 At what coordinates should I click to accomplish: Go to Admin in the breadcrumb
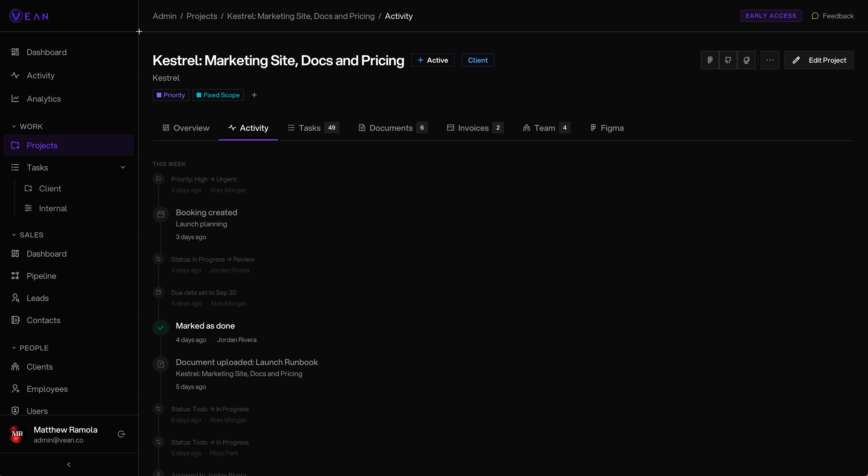165,16
